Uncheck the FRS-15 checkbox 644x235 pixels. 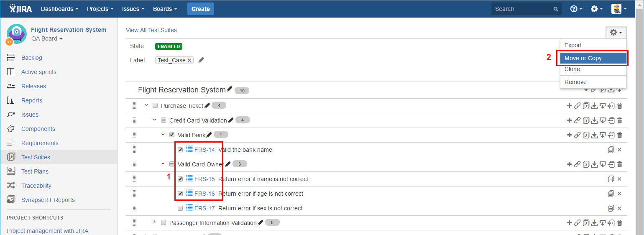coord(180,179)
